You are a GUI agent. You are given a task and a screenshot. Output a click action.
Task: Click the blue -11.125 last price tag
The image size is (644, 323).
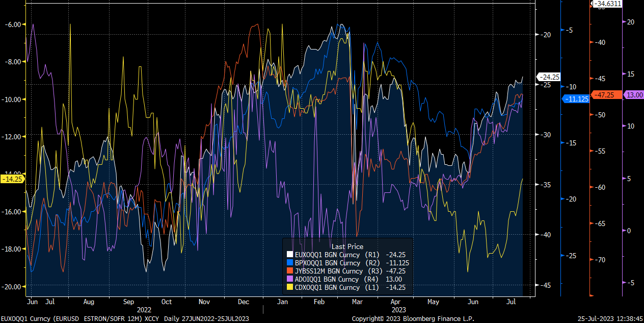coord(575,99)
